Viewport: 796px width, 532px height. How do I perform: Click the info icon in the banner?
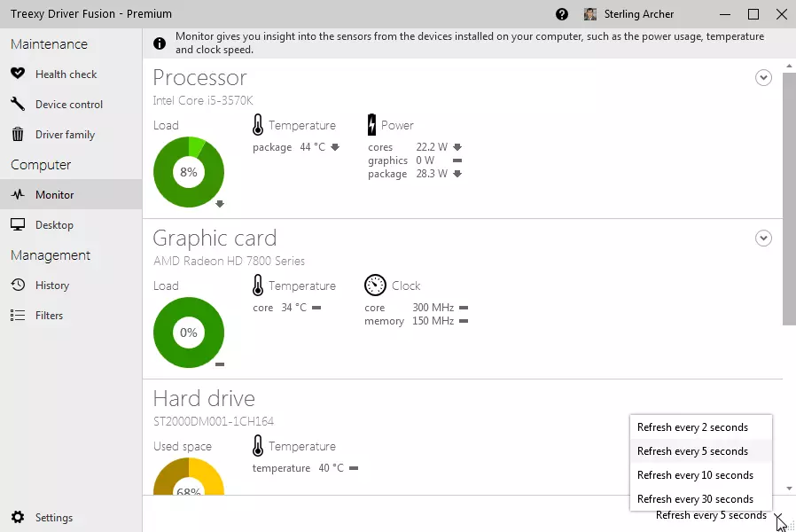pos(160,43)
